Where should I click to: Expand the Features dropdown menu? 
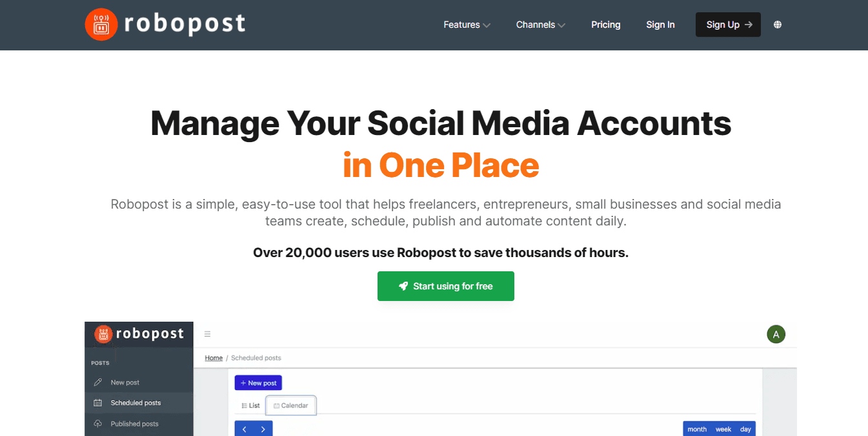tap(467, 25)
